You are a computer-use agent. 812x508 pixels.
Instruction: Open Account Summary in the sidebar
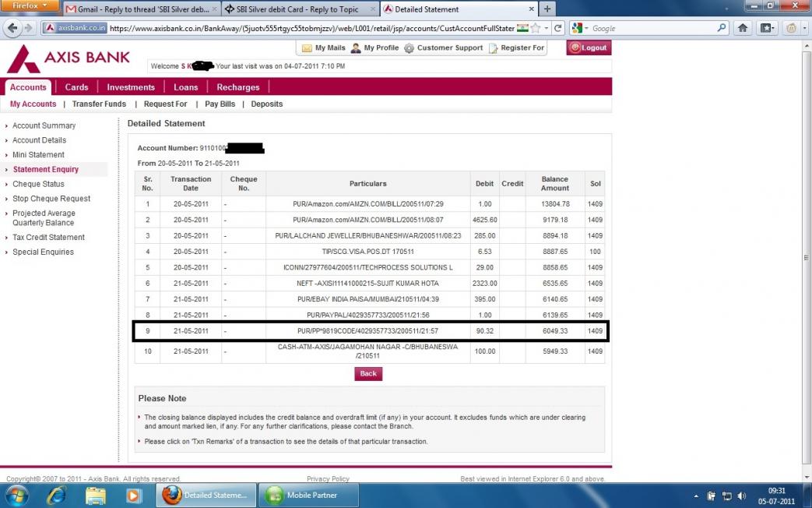tap(44, 125)
